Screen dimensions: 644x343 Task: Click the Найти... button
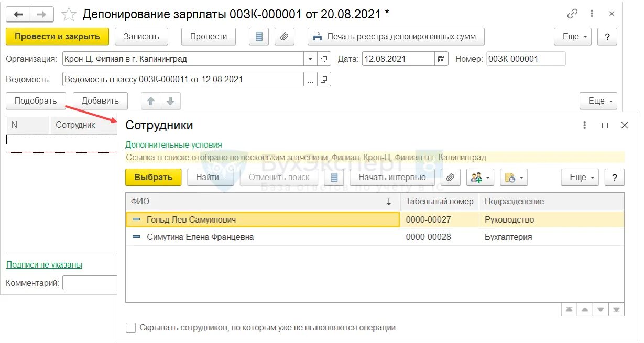(x=211, y=178)
